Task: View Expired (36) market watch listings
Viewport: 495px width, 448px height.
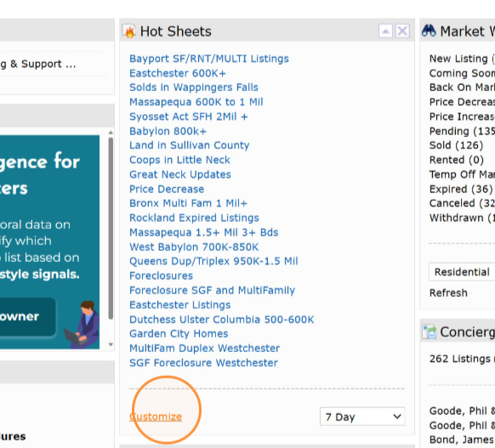Action: 461,190
